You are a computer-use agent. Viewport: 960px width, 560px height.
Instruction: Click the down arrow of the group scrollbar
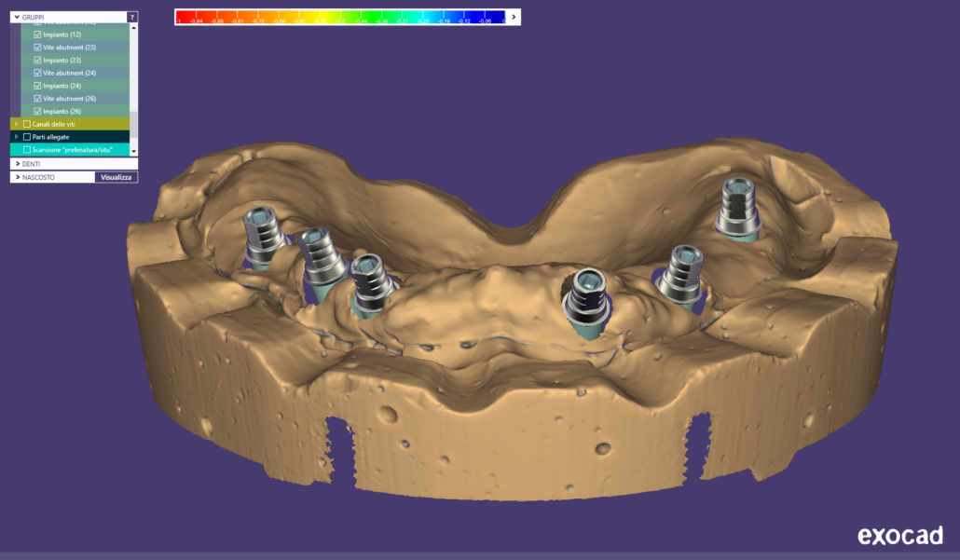pos(134,151)
